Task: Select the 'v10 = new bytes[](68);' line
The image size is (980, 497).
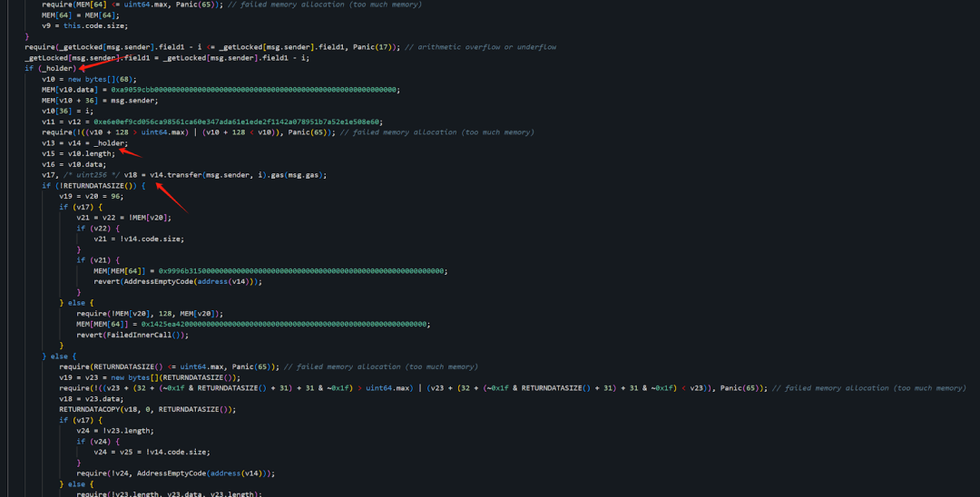Action: (89, 79)
